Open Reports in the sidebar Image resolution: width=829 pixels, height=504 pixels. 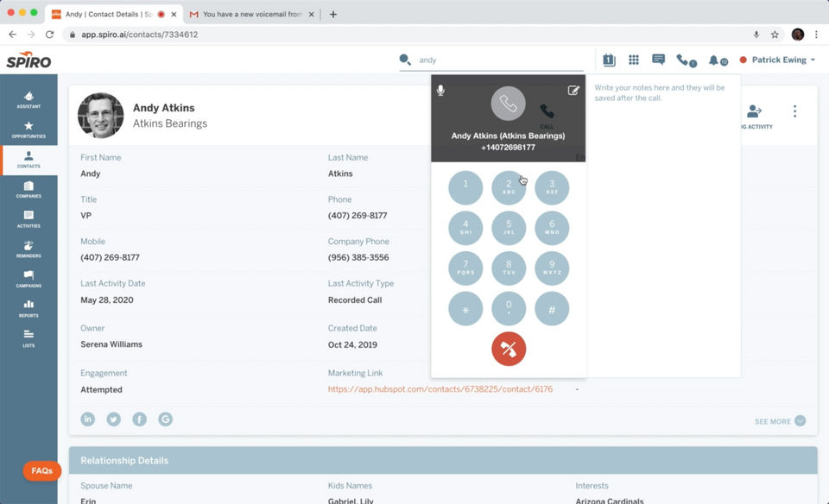coord(28,309)
